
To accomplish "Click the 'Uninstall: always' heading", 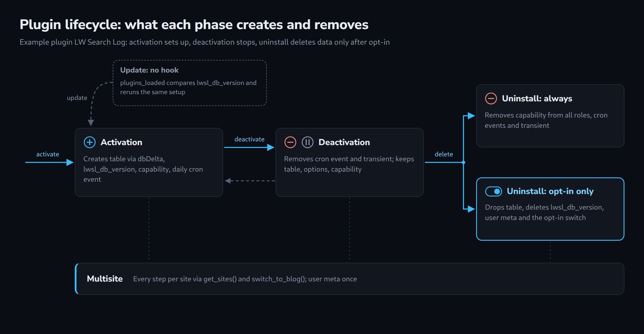I will 537,98.
